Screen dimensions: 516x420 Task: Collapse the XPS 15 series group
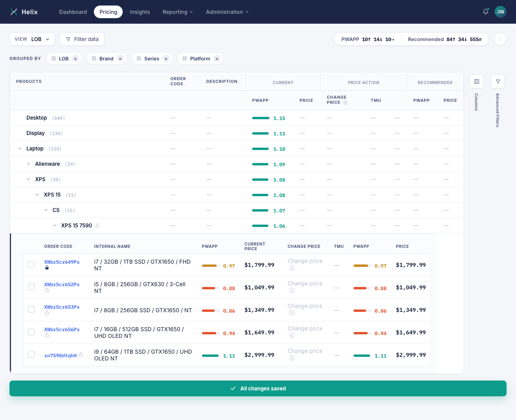(x=37, y=195)
